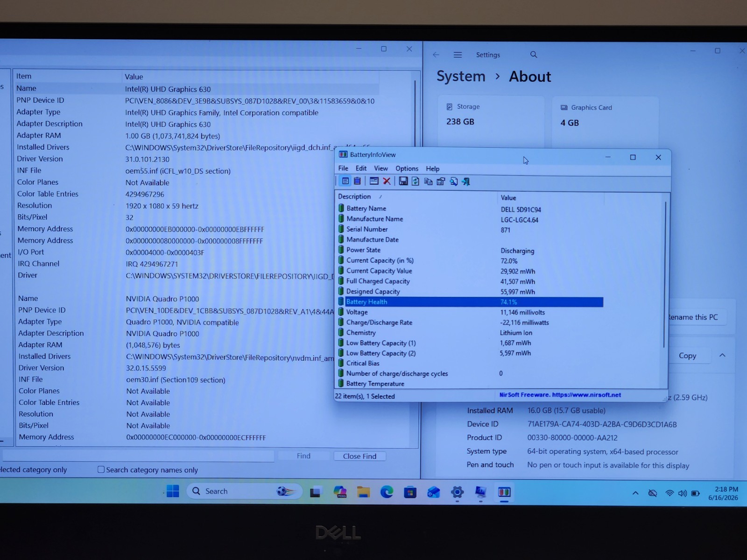Select the Power State row
The width and height of the screenshot is (747, 560).
pyautogui.click(x=471, y=250)
